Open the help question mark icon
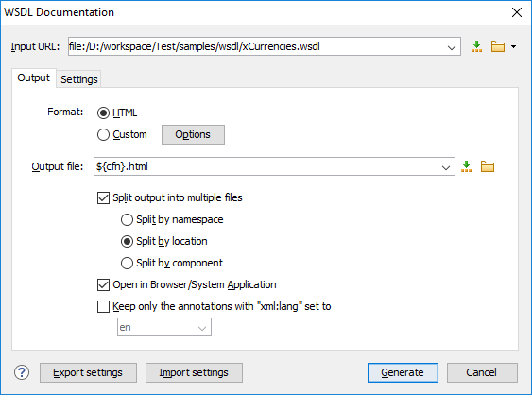The image size is (532, 395). coord(22,372)
